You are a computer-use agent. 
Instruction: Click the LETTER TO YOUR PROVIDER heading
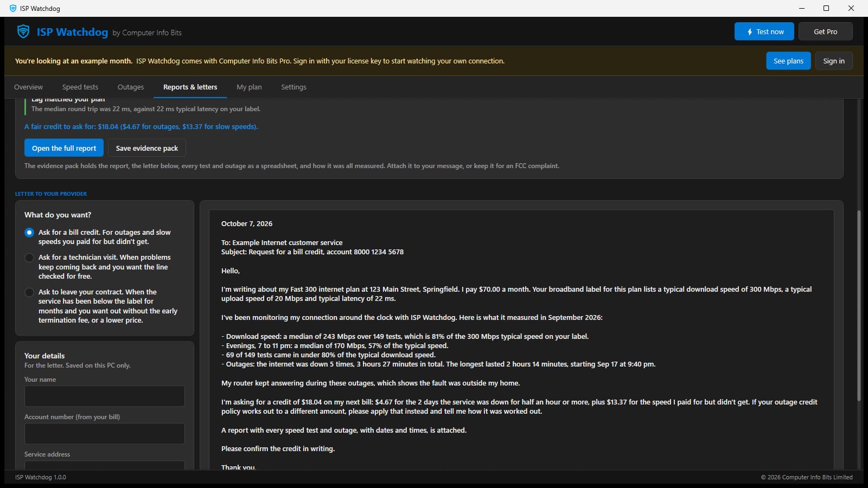51,194
